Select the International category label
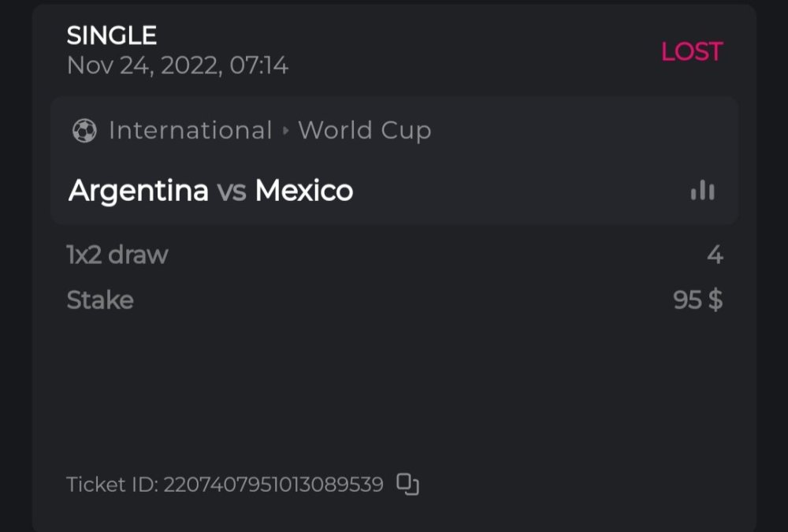 point(190,131)
